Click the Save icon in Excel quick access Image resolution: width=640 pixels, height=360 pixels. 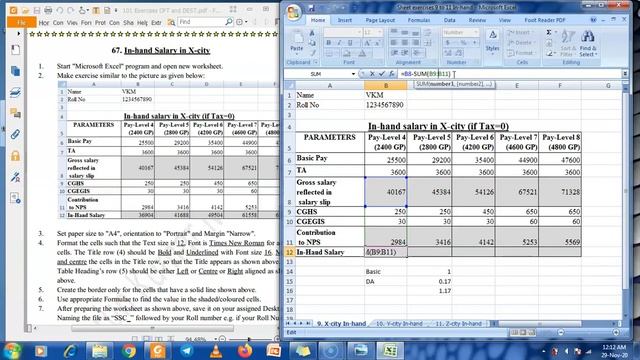pos(311,8)
